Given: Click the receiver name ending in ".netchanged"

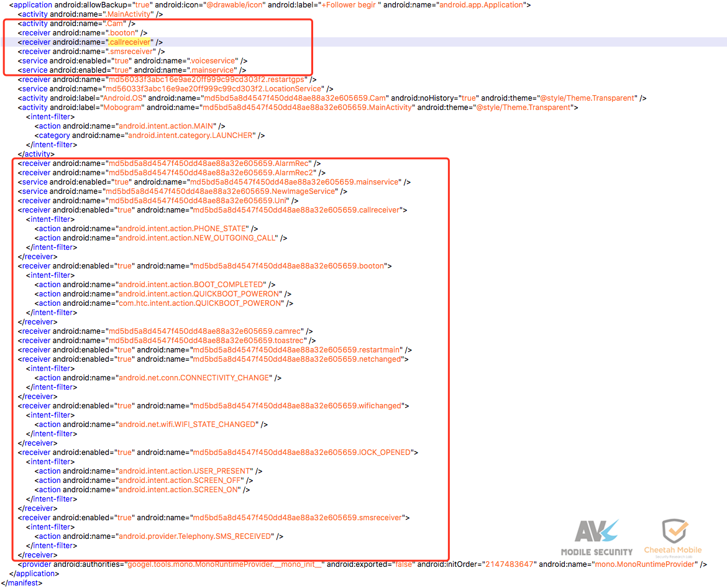Looking at the screenshot, I should coord(297,359).
